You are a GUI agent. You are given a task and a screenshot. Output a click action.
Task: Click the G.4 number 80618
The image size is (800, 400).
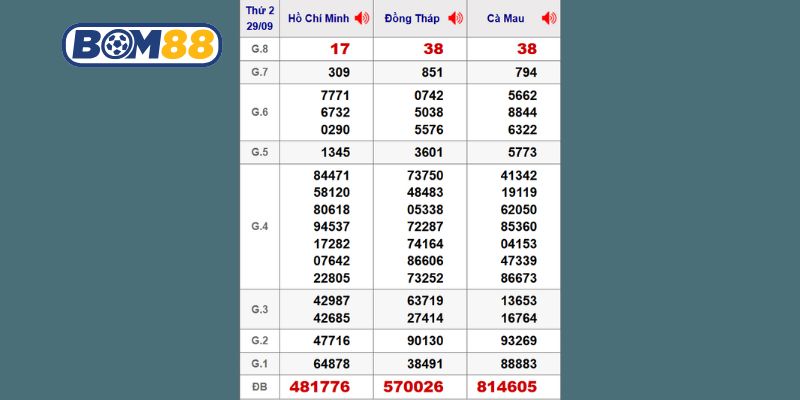pos(332,210)
